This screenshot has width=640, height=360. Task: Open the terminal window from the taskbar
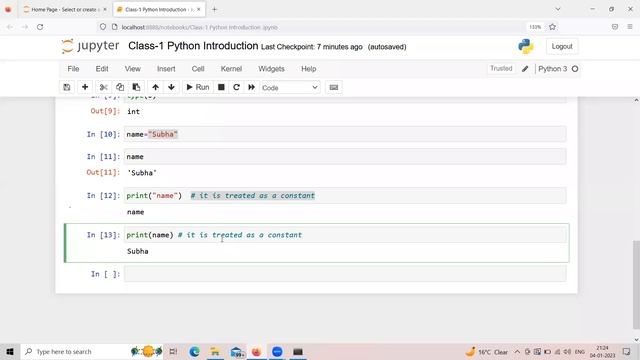[x=298, y=351]
